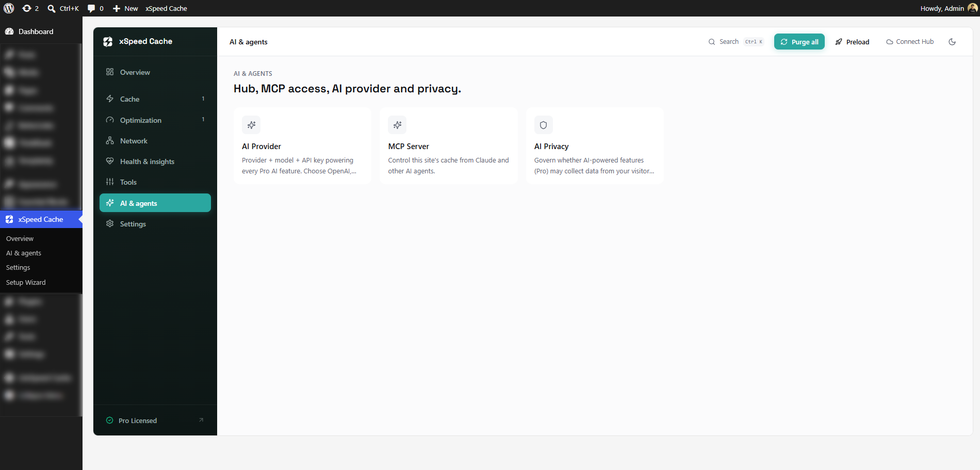Click the Dashboard gauge icon

[9, 31]
